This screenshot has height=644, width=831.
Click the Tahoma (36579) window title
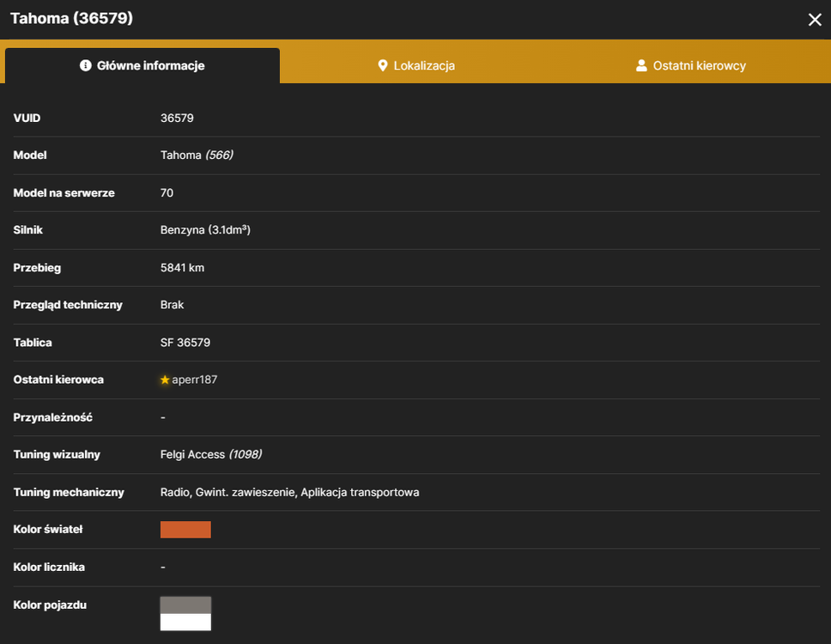(x=71, y=19)
